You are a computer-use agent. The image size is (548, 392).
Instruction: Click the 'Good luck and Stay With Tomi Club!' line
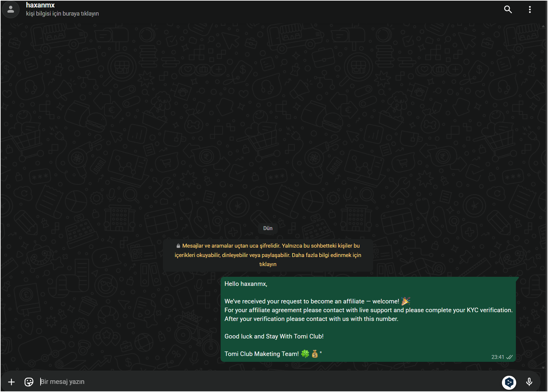tap(274, 337)
